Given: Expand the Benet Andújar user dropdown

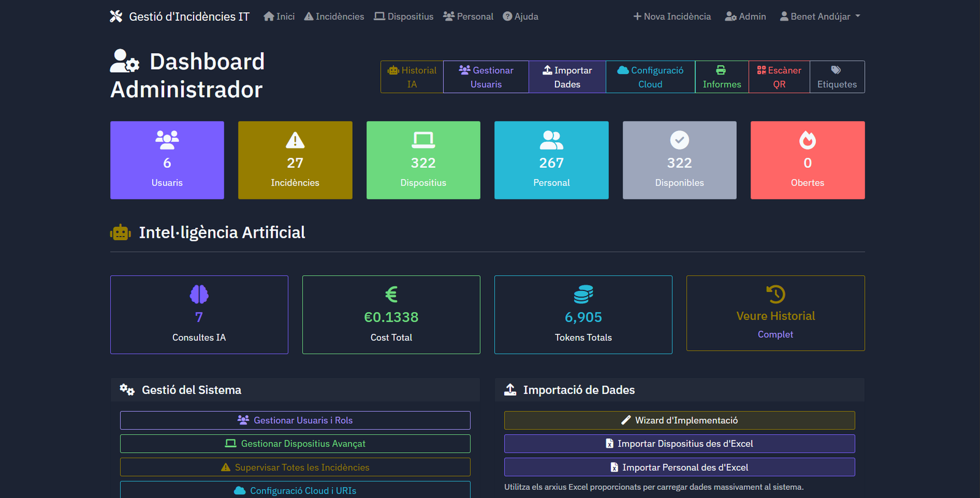Looking at the screenshot, I should [x=820, y=17].
